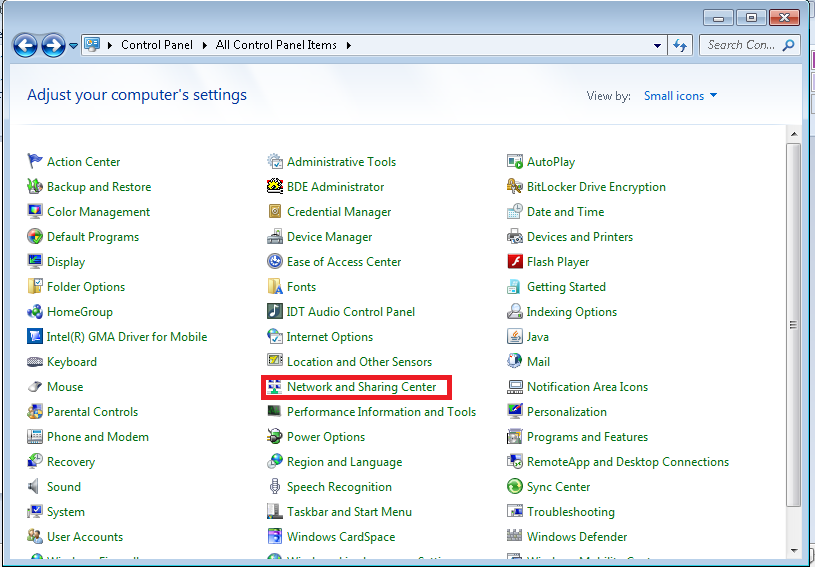Open the recent pages dropdown beside Forward
Viewport: 815px width, 567px height.
[73, 46]
